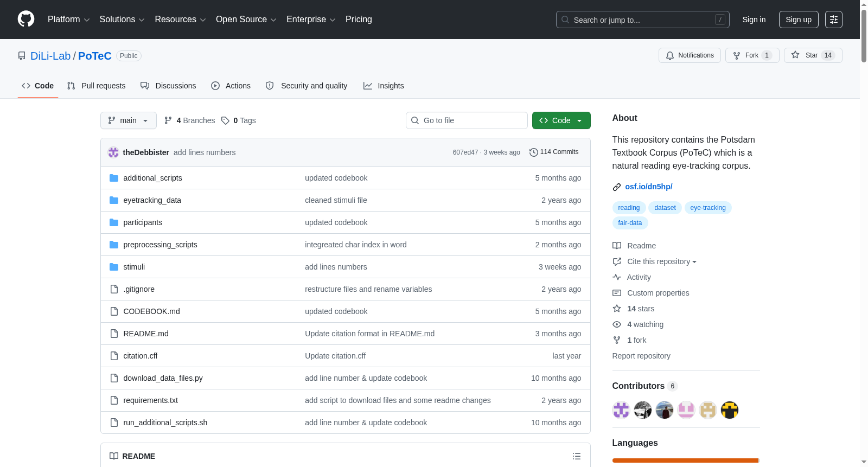
Task: View the 0 Tags list
Action: coord(239,120)
